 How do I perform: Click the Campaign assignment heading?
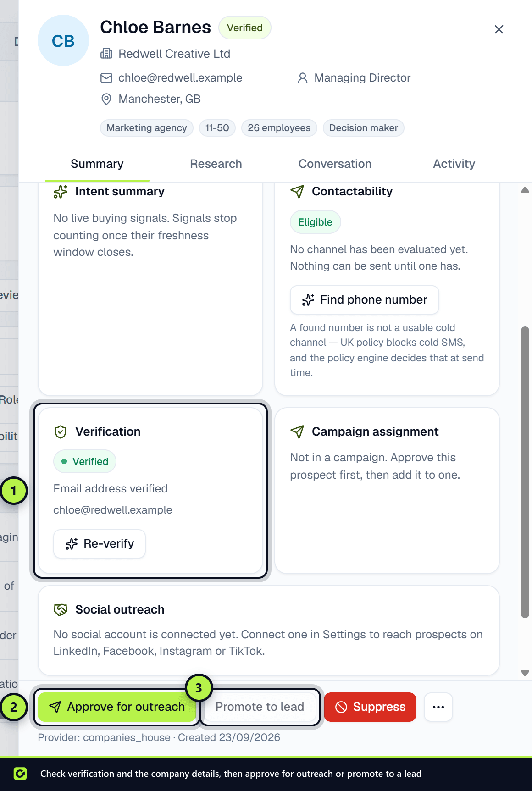[x=375, y=432]
